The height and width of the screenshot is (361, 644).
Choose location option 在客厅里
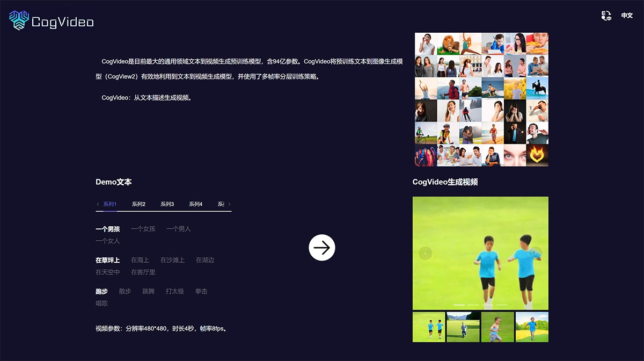click(x=143, y=272)
